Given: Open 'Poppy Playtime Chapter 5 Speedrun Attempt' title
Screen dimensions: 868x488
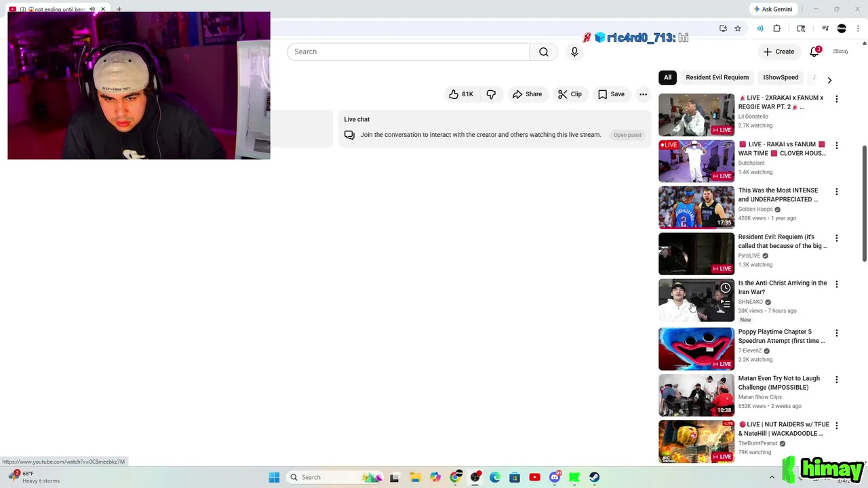Looking at the screenshot, I should (781, 336).
